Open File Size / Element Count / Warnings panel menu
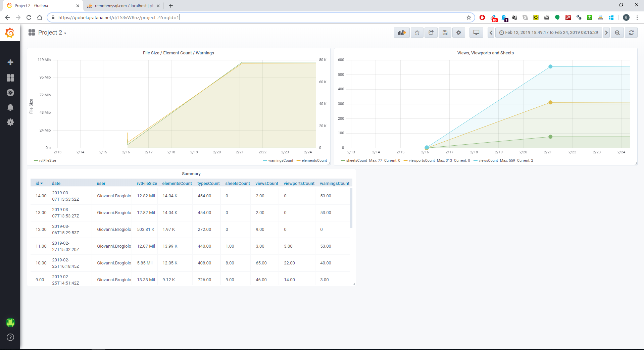Screen dimensions: 644x350 pos(179,53)
